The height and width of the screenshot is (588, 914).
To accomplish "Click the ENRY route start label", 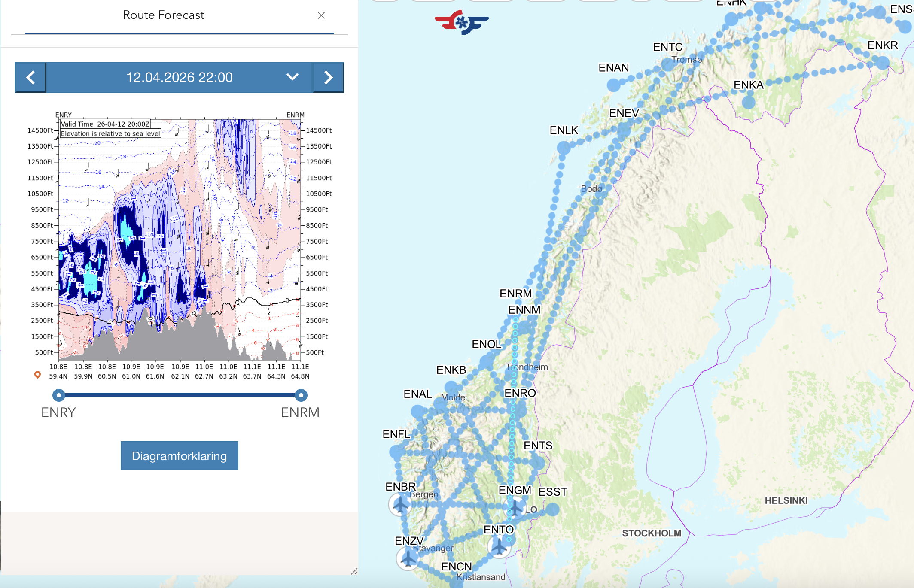I will [58, 412].
